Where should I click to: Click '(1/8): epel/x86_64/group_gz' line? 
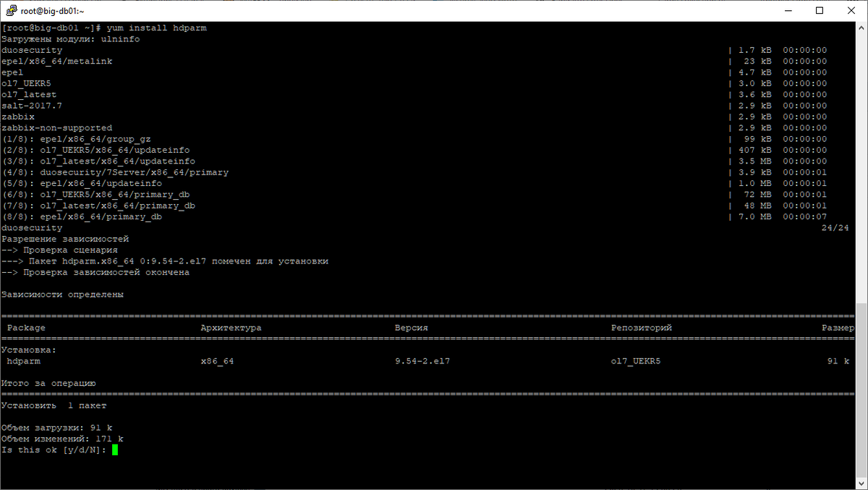click(77, 139)
